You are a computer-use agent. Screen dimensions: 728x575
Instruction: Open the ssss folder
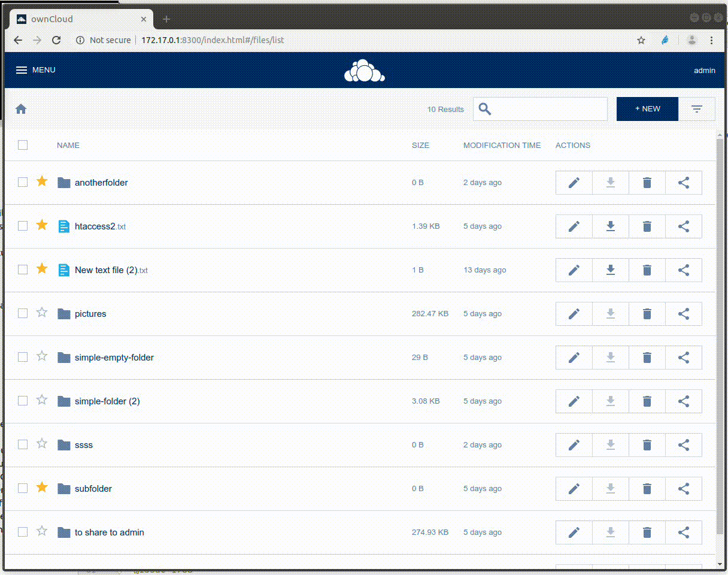[x=84, y=445]
